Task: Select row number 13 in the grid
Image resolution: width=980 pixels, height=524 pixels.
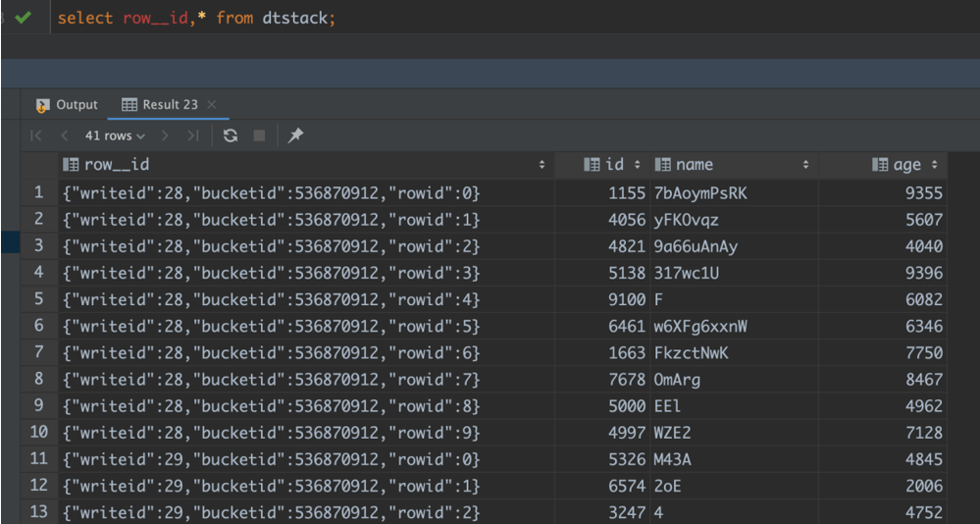Action: tap(39, 512)
